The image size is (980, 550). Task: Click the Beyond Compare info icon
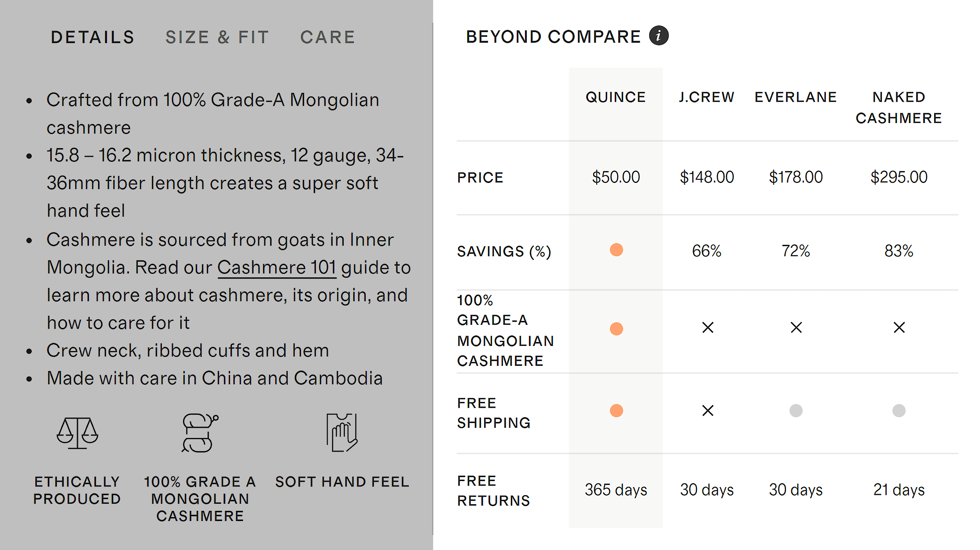[x=659, y=36]
